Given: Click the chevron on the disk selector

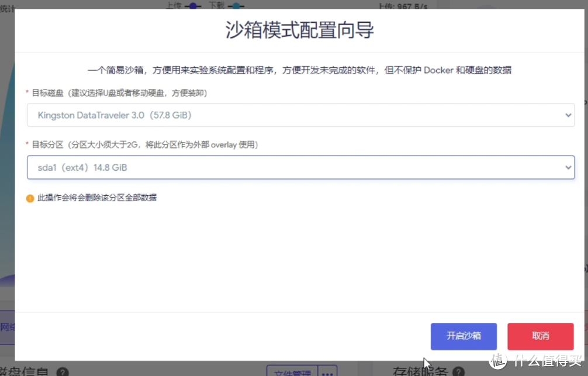Looking at the screenshot, I should (568, 115).
